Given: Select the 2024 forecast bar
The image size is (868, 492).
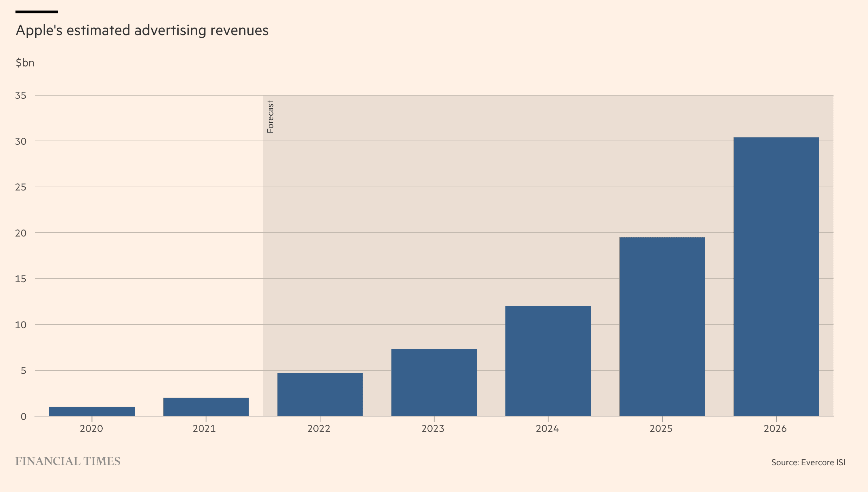Looking at the screenshot, I should point(548,361).
